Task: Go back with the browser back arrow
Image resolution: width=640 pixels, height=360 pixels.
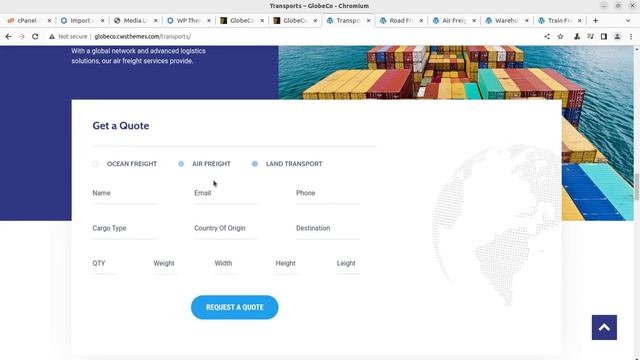Action: click(x=8, y=36)
